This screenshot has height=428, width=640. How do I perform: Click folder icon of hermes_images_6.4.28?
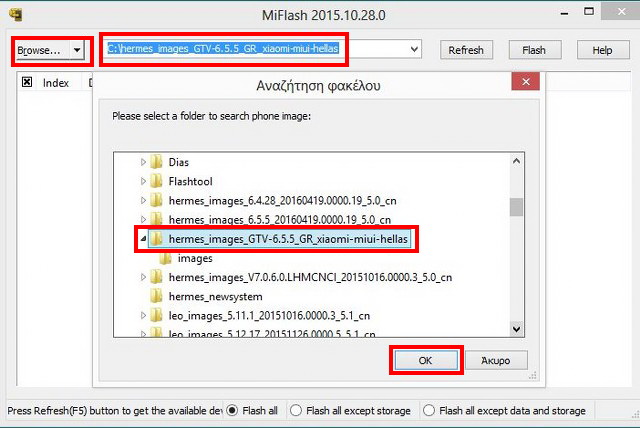156,200
